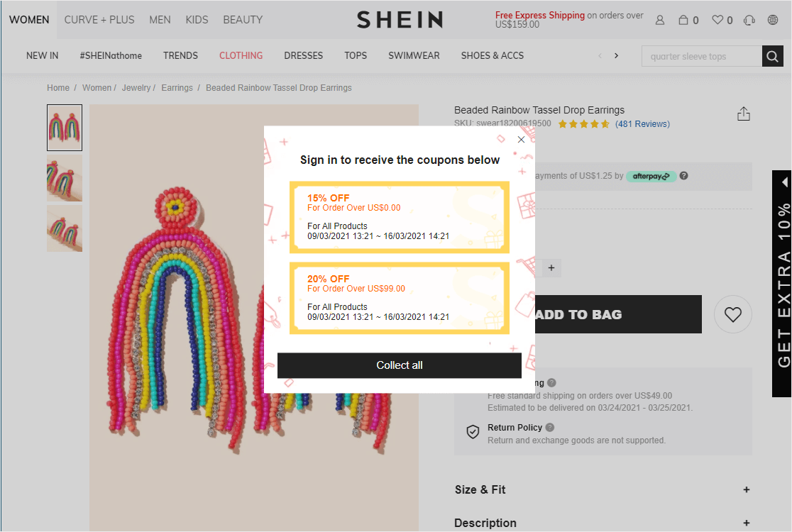Show next navigation categories with right arrow
The width and height of the screenshot is (792, 532).
click(616, 55)
